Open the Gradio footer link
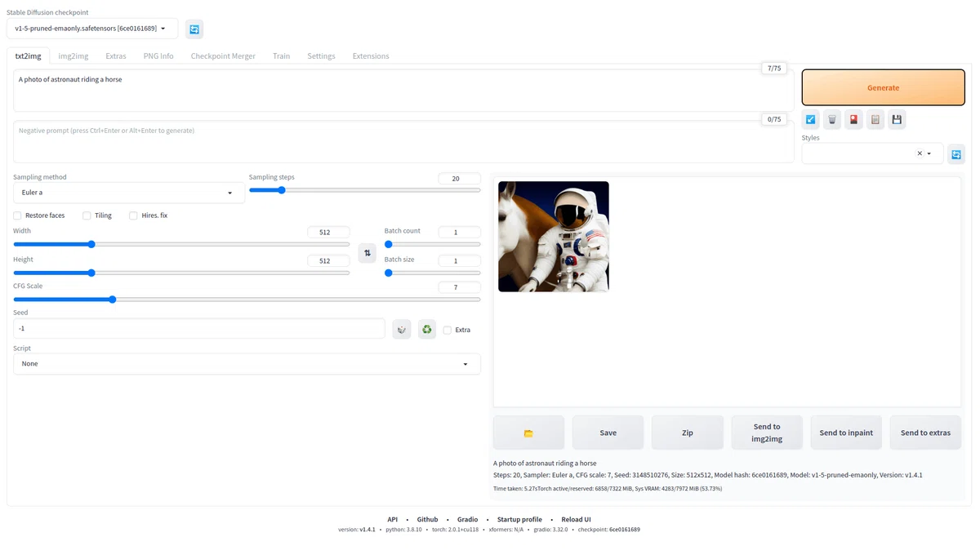 (467, 519)
